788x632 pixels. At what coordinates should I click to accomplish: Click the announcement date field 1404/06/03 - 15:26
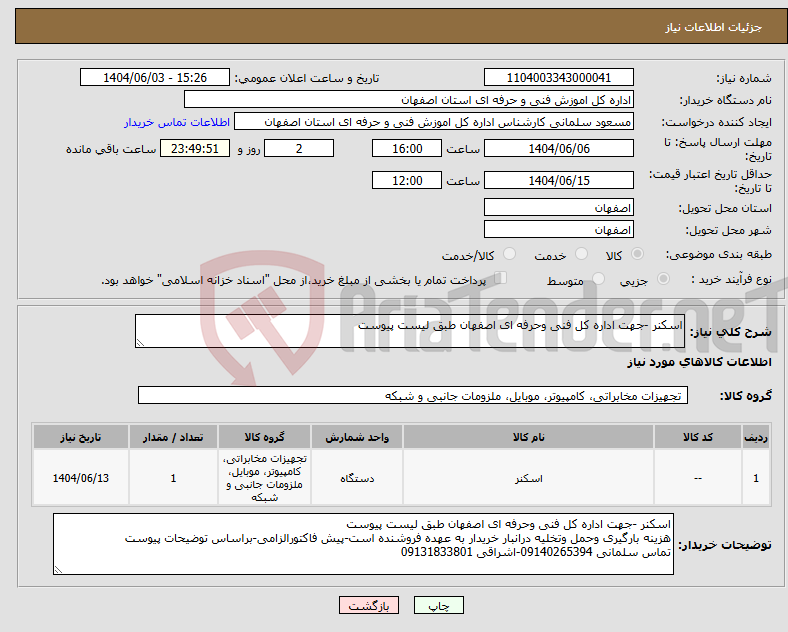coord(155,77)
